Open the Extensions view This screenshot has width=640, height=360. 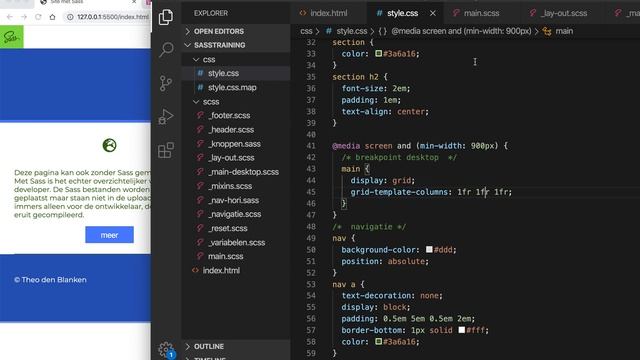coord(166,150)
